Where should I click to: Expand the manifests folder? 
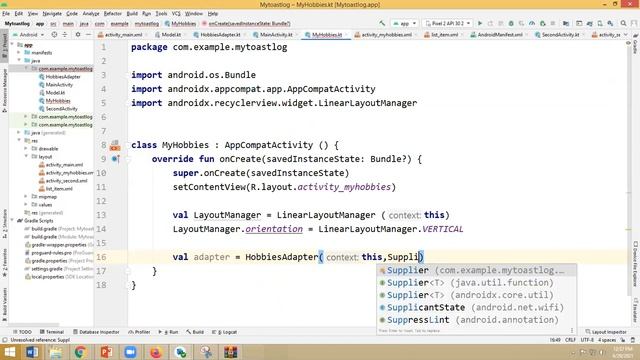pos(19,53)
